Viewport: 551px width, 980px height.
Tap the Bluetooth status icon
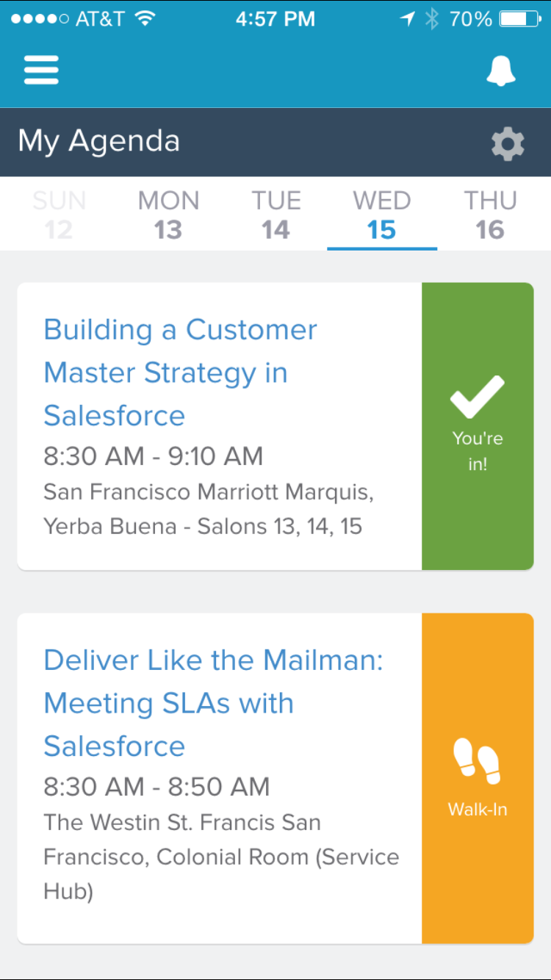(432, 19)
